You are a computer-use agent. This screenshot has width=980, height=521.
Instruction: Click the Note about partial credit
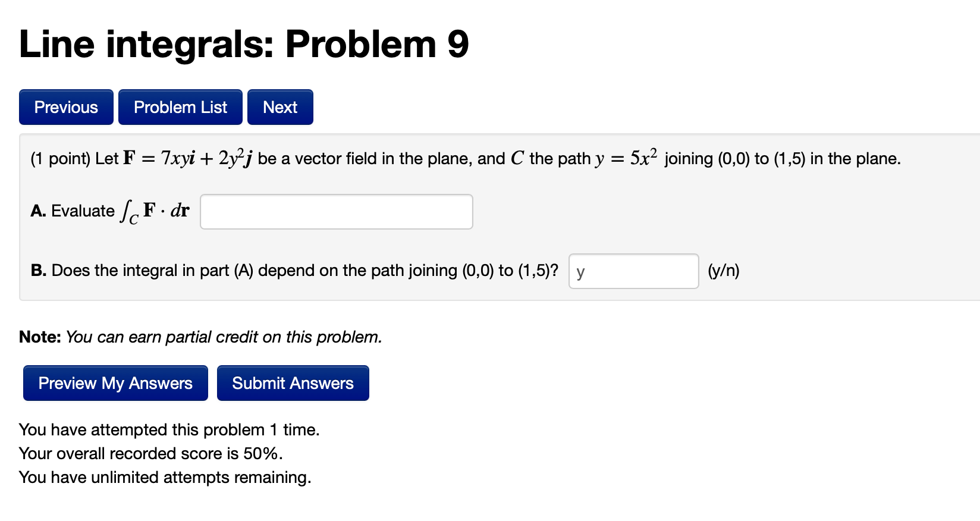tap(200, 337)
